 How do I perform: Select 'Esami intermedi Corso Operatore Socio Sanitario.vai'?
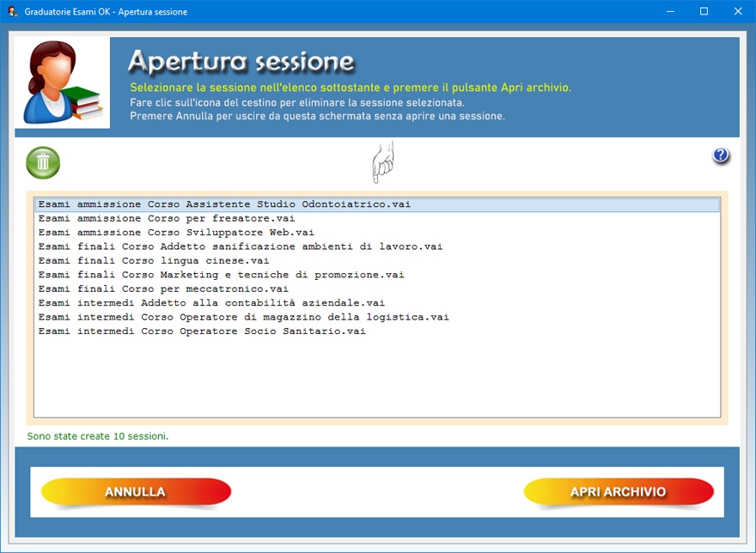coord(377,331)
